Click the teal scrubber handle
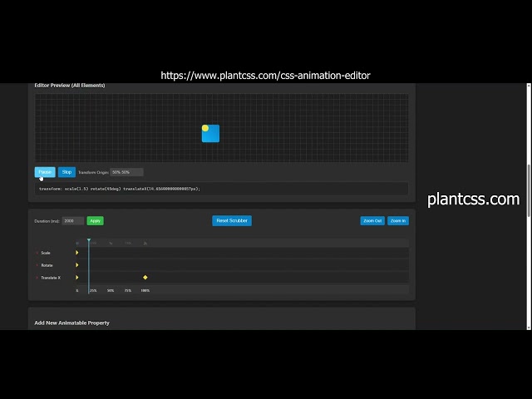This screenshot has width=532, height=399. pos(89,240)
